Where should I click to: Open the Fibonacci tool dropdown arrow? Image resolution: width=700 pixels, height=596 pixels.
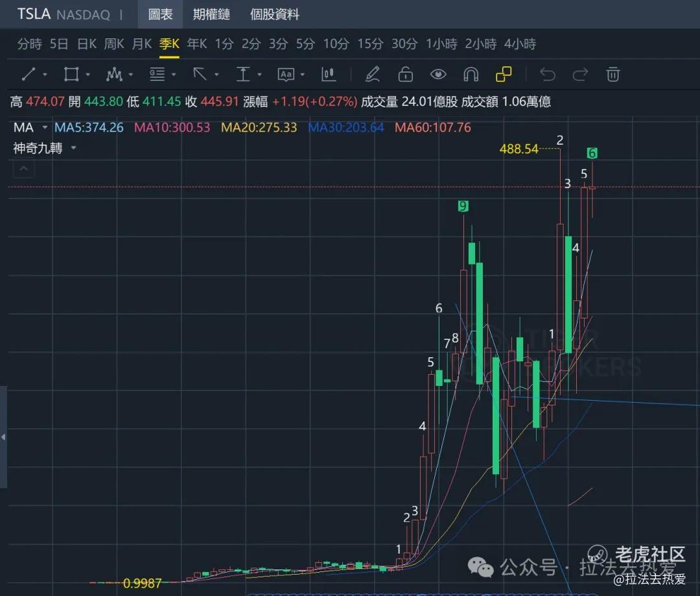[x=174, y=75]
